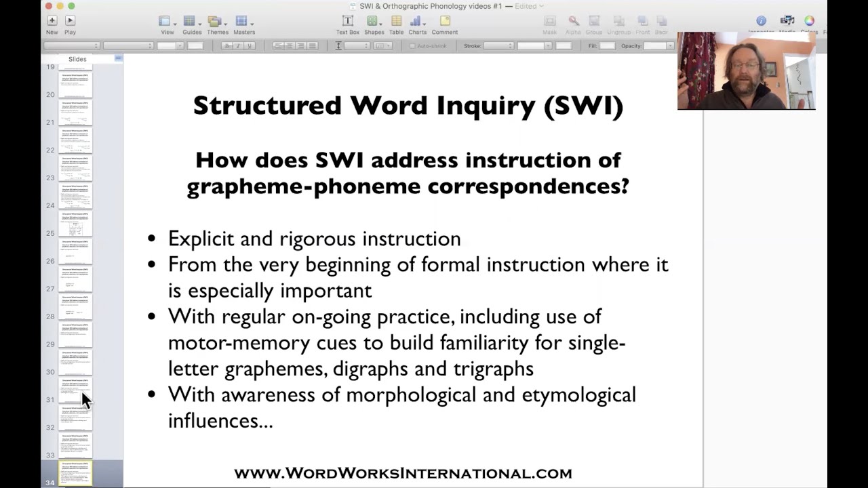Select slide 30 thumbnail
Screen dimensions: 868x488
click(75, 363)
